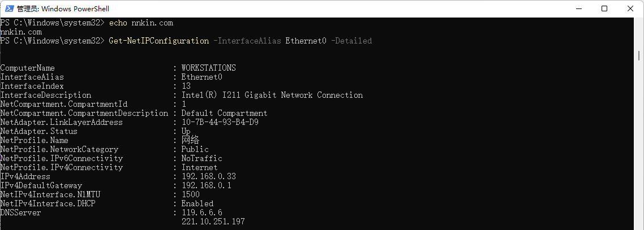Maximize the PowerShell window
The height and width of the screenshot is (230, 644).
point(604,8)
